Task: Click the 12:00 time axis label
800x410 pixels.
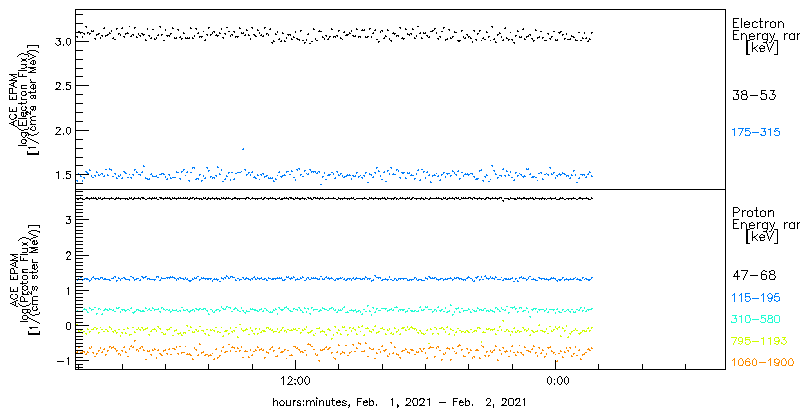Action: coord(296,381)
